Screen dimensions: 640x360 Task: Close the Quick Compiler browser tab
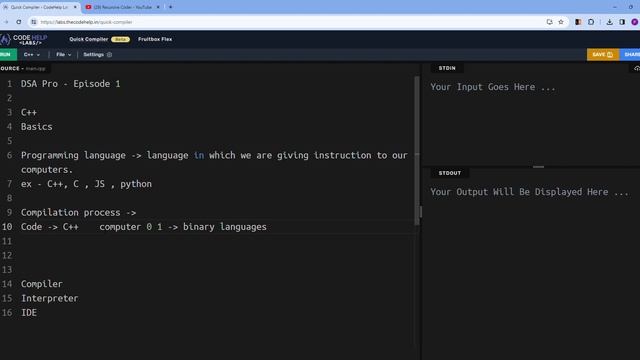pos(75,7)
